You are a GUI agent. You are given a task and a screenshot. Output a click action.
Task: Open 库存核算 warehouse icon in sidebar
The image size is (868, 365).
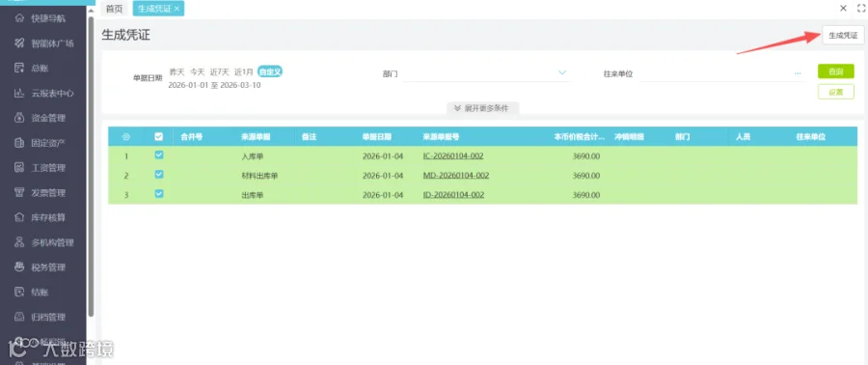19,217
